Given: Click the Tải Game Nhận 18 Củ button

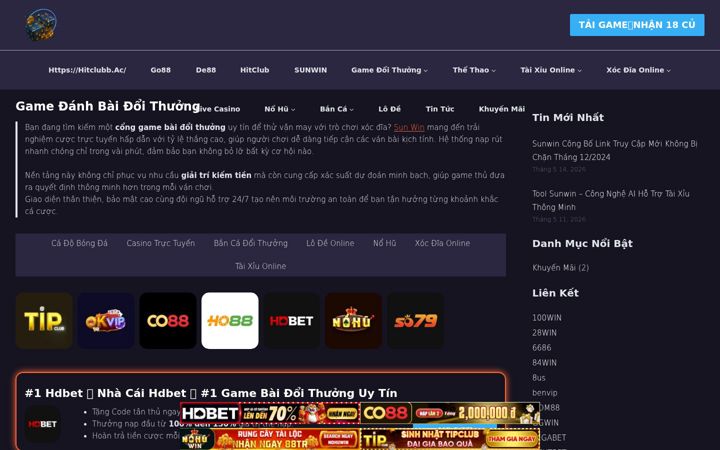Looking at the screenshot, I should [637, 25].
